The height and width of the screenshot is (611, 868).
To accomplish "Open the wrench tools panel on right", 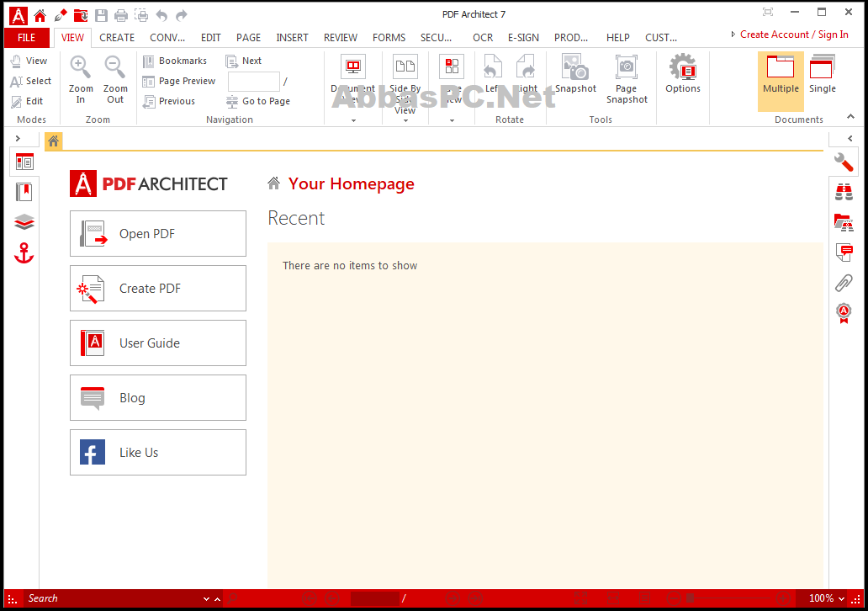I will 844,162.
